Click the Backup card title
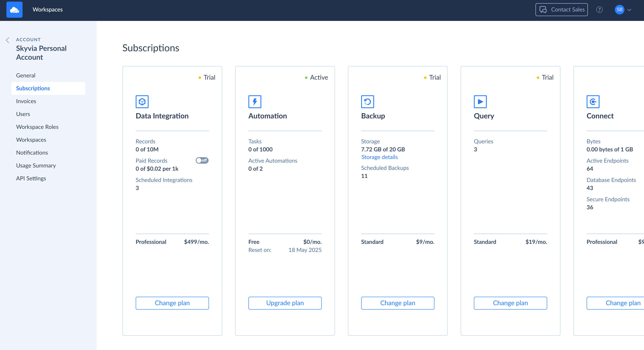 point(373,116)
